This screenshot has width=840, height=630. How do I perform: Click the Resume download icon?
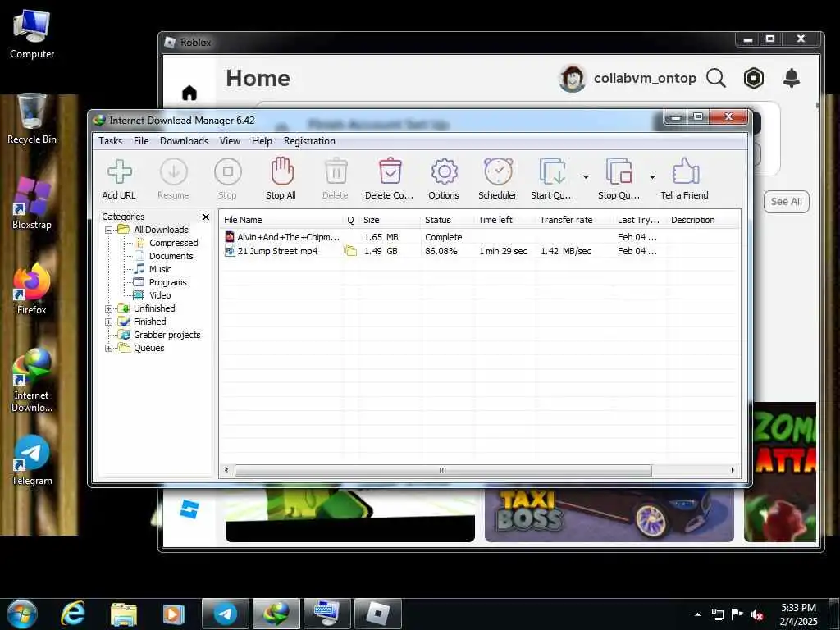coord(174,172)
